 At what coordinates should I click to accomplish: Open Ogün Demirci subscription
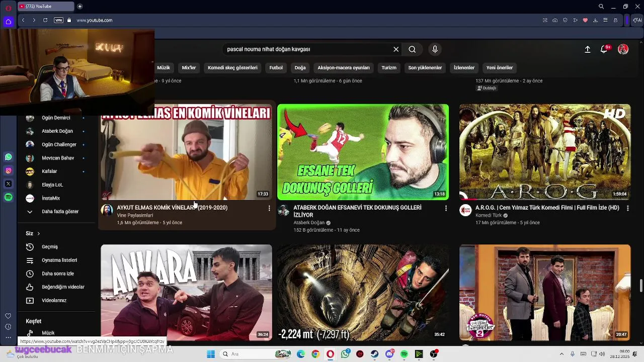(x=56, y=118)
